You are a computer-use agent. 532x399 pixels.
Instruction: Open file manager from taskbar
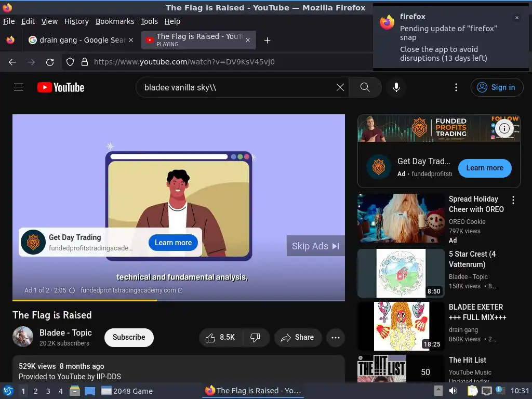coord(75,391)
